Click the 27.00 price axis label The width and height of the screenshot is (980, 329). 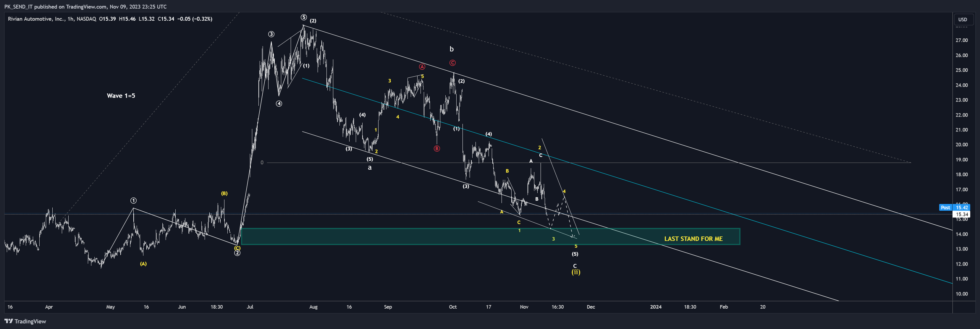click(961, 40)
